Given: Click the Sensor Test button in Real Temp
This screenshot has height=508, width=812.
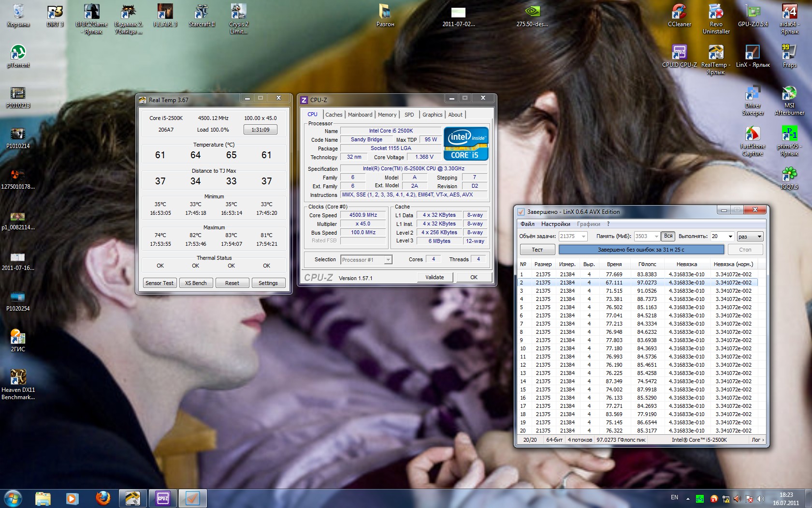Looking at the screenshot, I should click(x=159, y=283).
